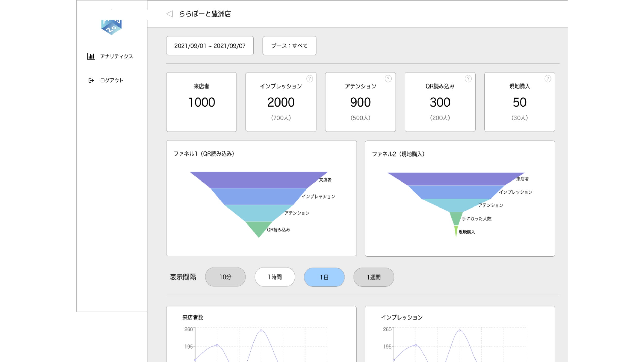Select the 10分 display interval
The width and height of the screenshot is (644, 362).
tap(225, 277)
